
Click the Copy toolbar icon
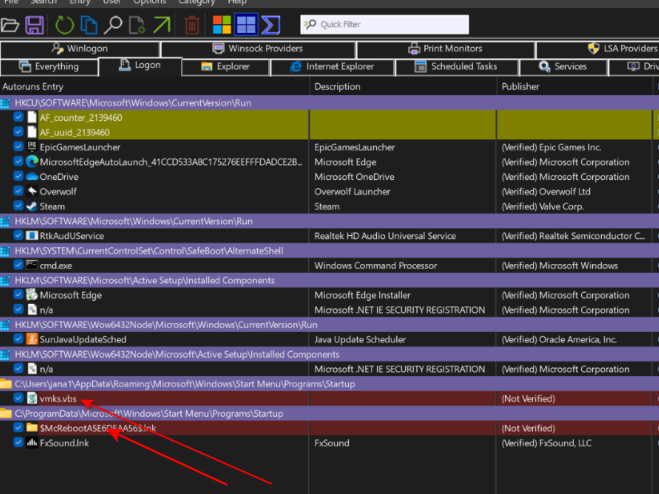pyautogui.click(x=88, y=25)
